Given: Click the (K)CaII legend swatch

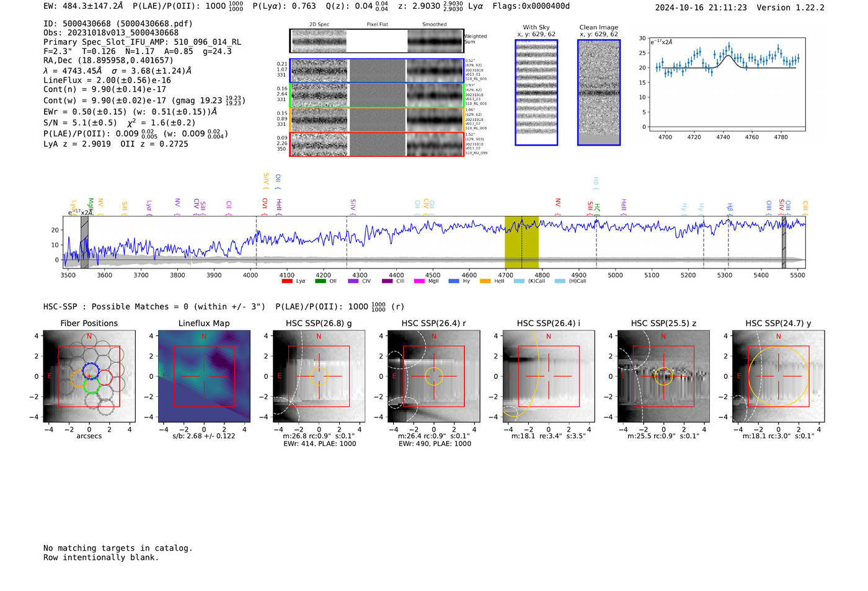Looking at the screenshot, I should point(519,281).
